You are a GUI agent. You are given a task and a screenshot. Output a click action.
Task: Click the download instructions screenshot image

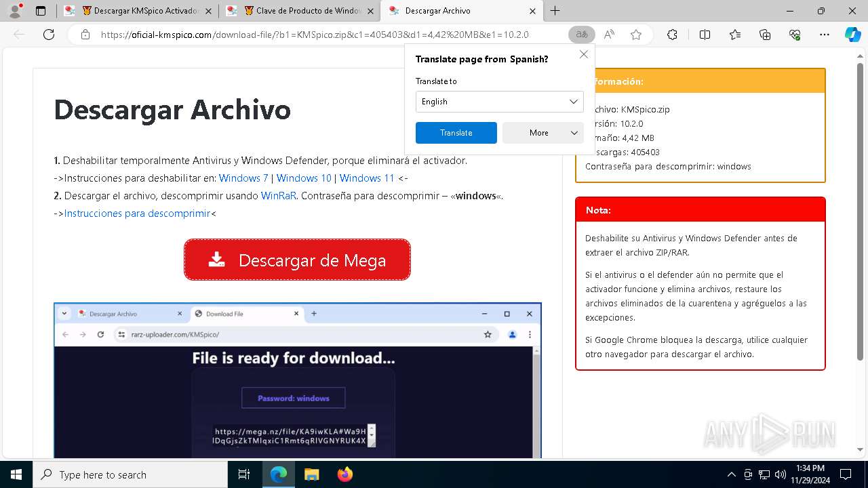[x=298, y=380]
